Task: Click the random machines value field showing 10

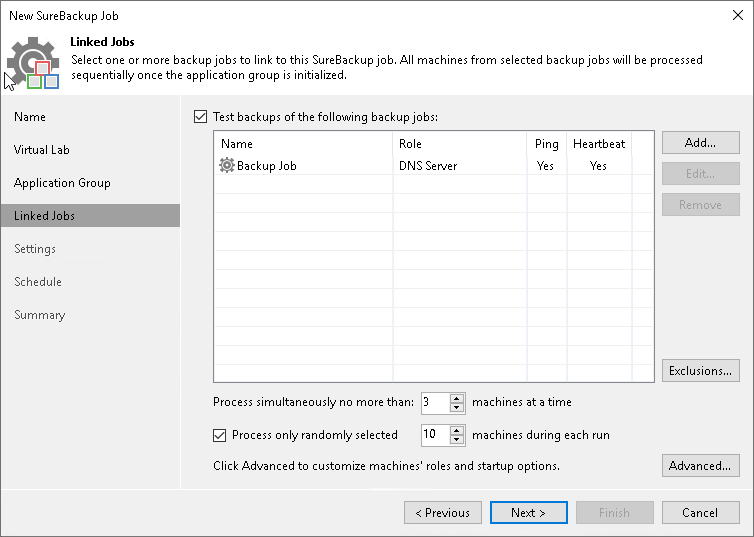Action: tap(436, 435)
